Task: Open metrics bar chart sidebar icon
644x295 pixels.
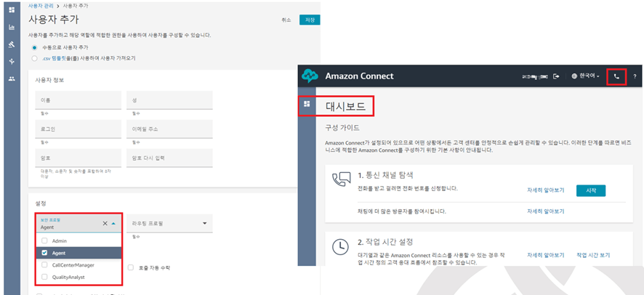Action: point(12,27)
